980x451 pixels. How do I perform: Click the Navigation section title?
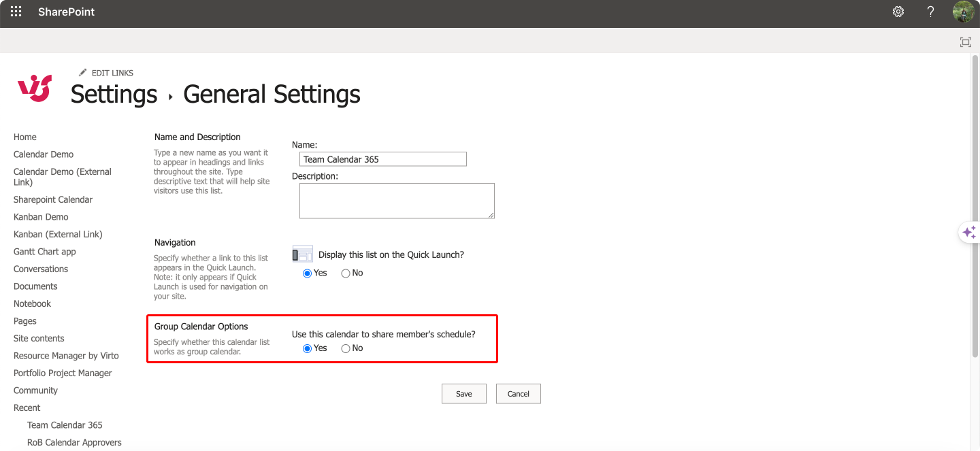coord(175,242)
